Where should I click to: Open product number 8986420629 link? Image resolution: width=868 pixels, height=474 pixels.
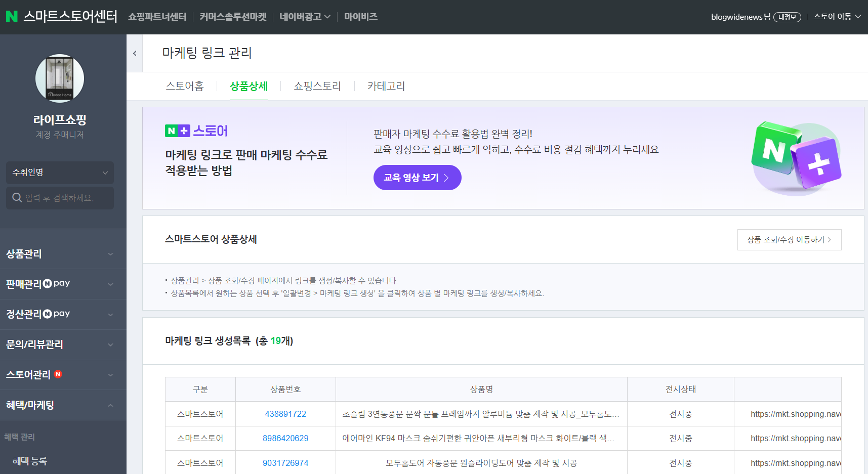coord(285,438)
